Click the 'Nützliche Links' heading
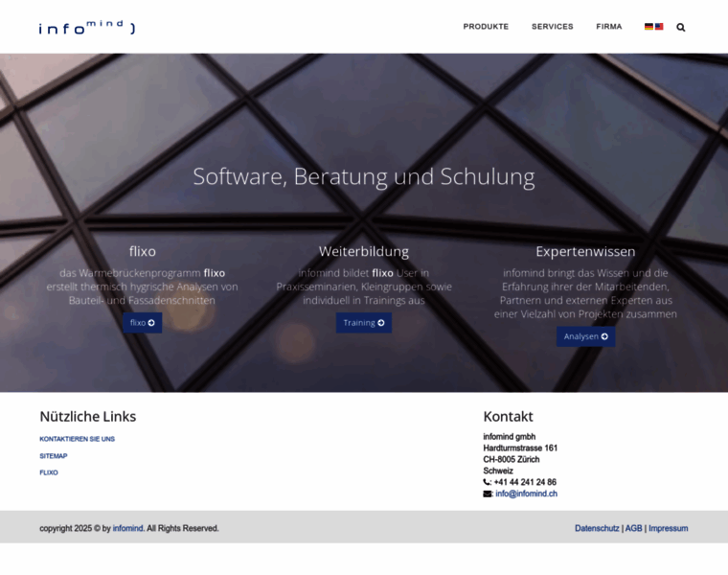 (x=88, y=417)
